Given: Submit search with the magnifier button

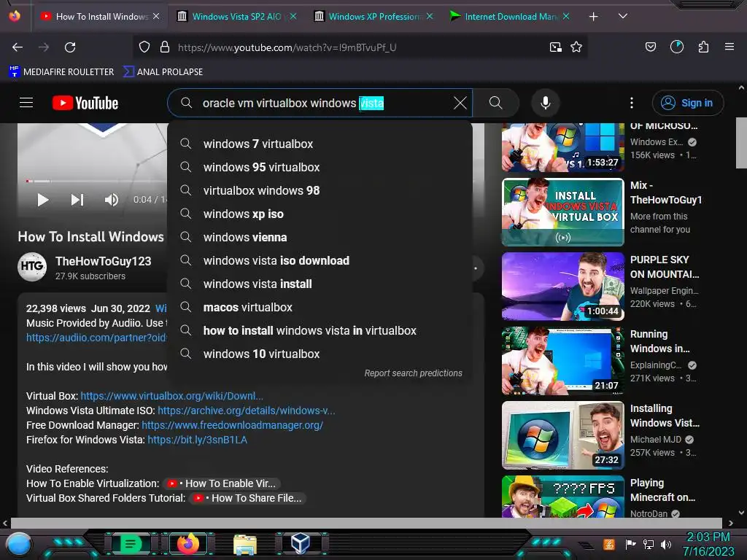Looking at the screenshot, I should point(496,103).
